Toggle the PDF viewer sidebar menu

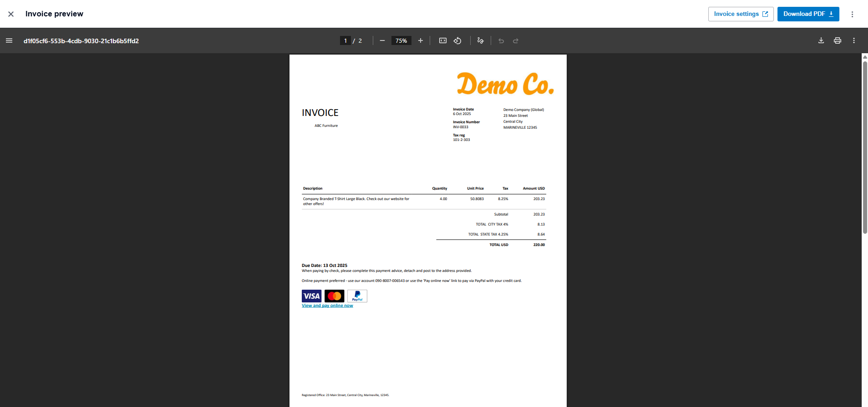pyautogui.click(x=9, y=40)
